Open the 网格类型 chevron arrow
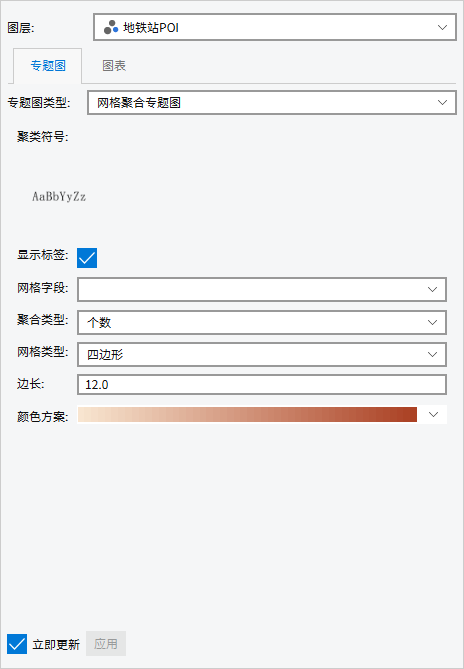The image size is (464, 669). tap(432, 355)
